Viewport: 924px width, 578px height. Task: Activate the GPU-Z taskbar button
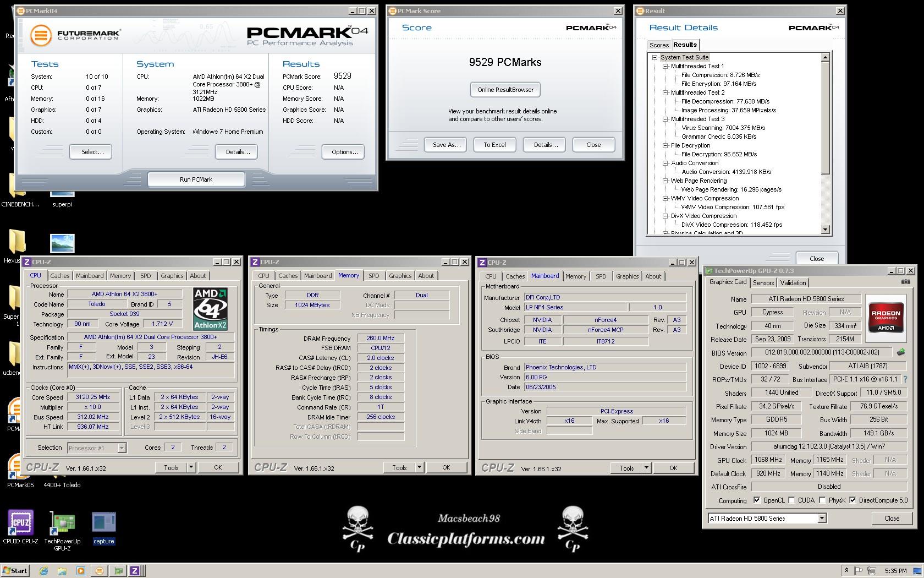pos(118,571)
